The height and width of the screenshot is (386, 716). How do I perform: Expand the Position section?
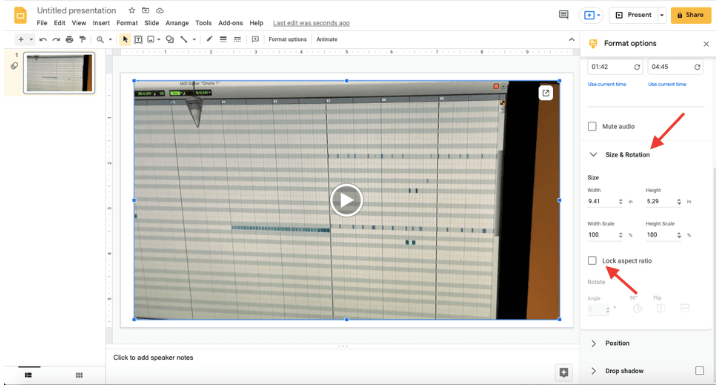[x=593, y=343]
